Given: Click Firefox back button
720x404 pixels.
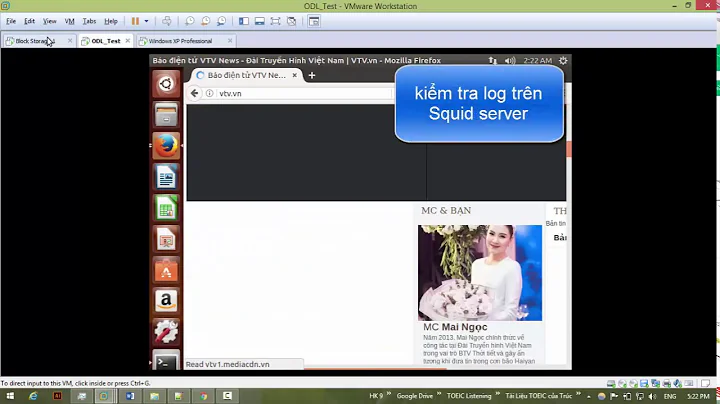Looking at the screenshot, I should (x=195, y=93).
